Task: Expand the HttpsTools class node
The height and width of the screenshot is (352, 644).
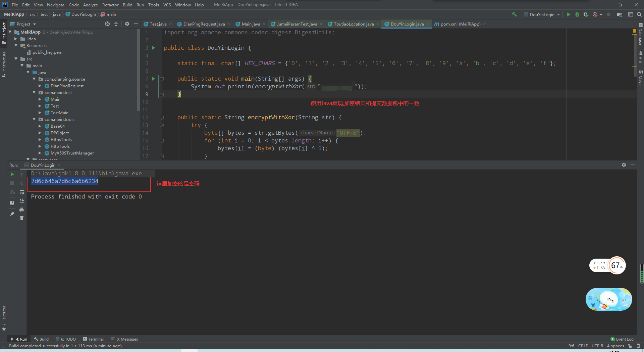Action: pyautogui.click(x=40, y=139)
